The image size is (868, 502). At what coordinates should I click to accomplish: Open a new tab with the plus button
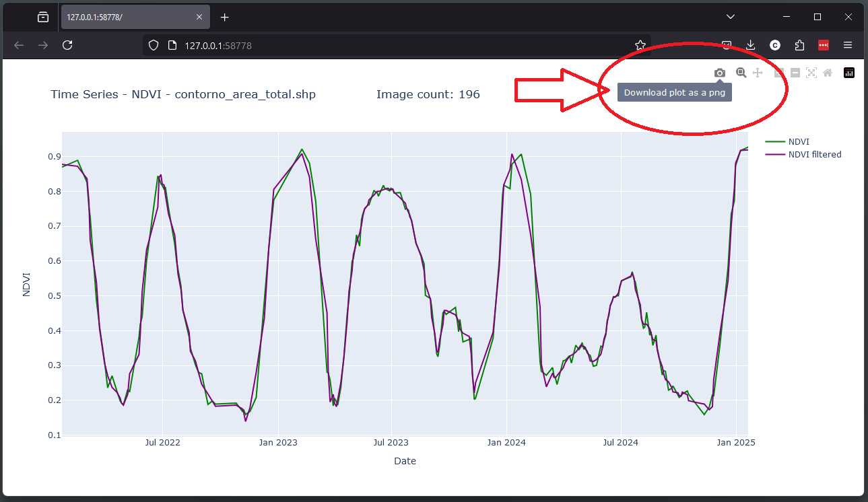(225, 17)
